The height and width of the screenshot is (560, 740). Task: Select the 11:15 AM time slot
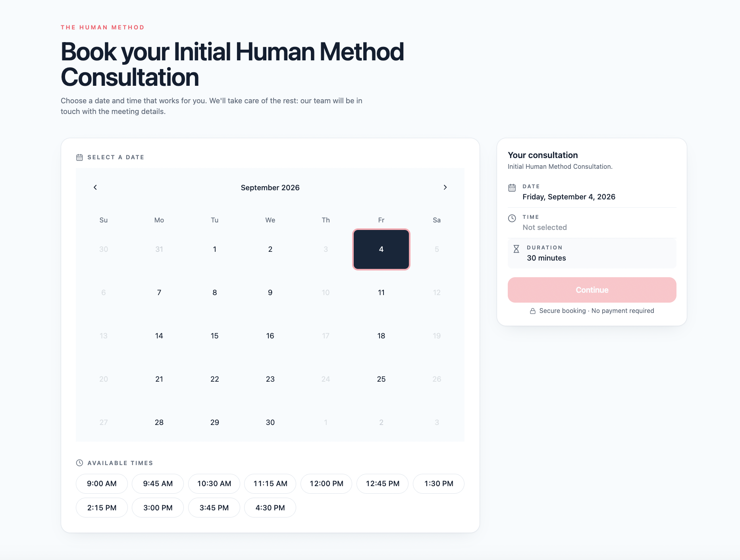point(270,484)
